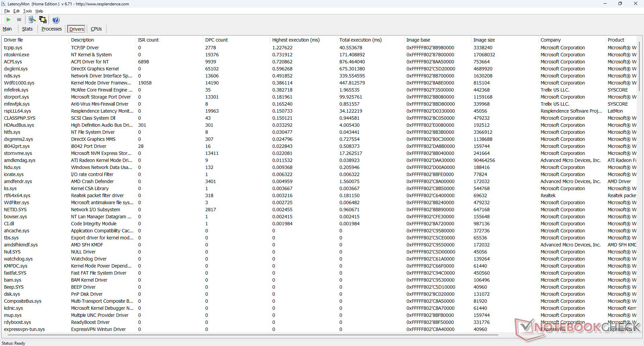Select the expressvpn-tun.sys driver row
This screenshot has width=644, height=346.
[319, 329]
